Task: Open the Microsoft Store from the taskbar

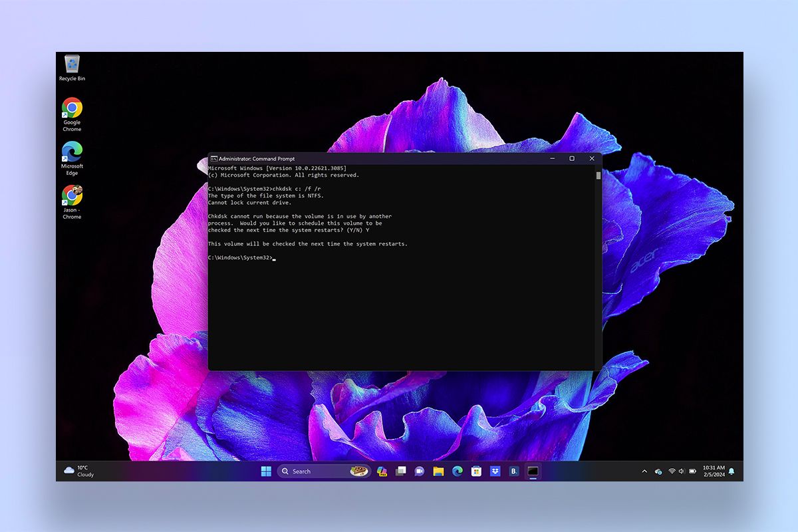Action: pyautogui.click(x=475, y=471)
